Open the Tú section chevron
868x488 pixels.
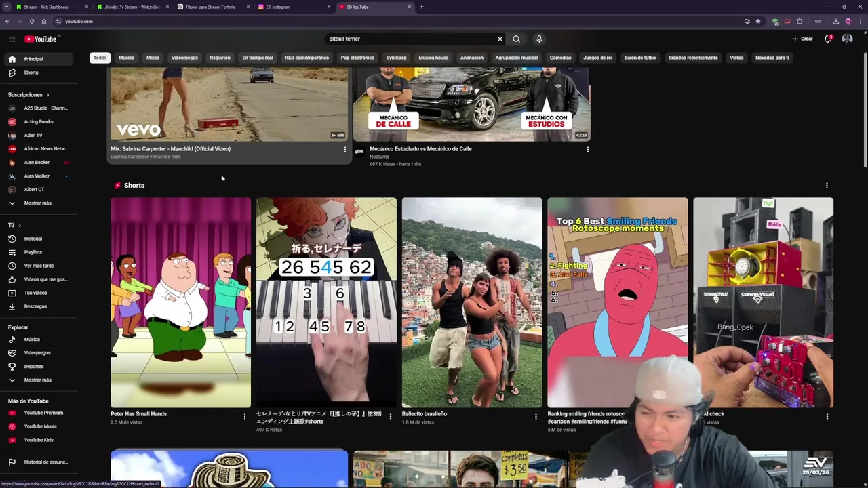tap(19, 225)
